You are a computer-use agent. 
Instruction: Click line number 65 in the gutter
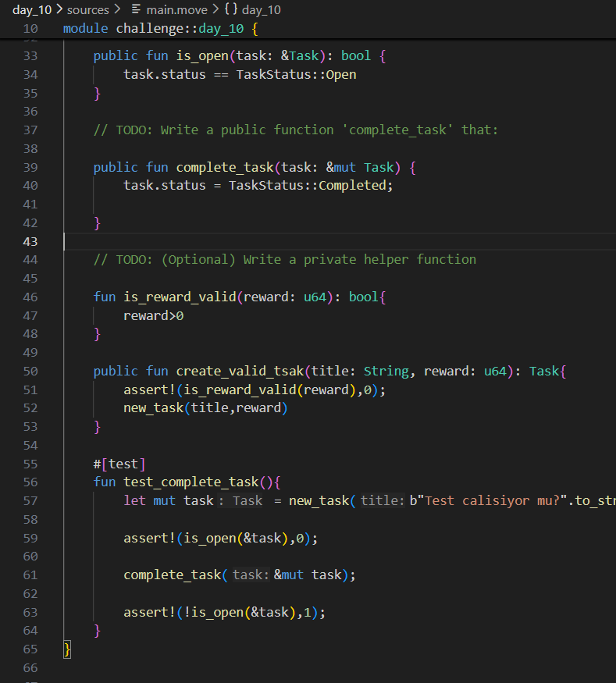pos(30,649)
